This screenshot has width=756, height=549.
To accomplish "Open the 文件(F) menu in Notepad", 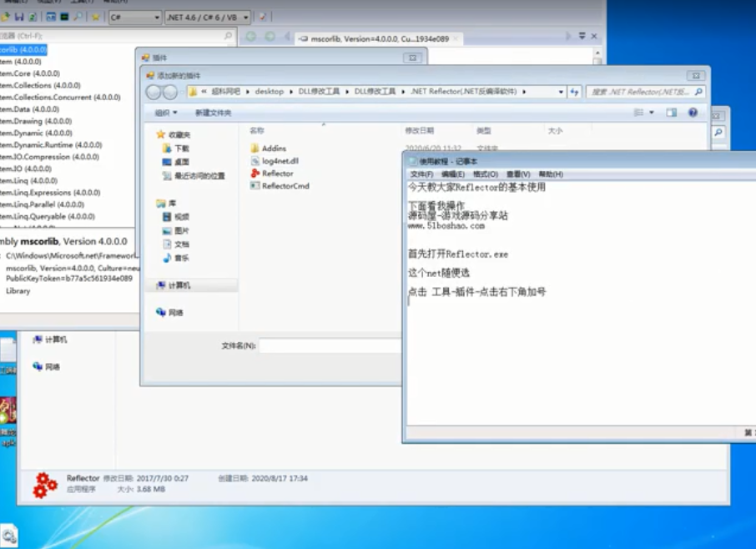I will pos(421,174).
